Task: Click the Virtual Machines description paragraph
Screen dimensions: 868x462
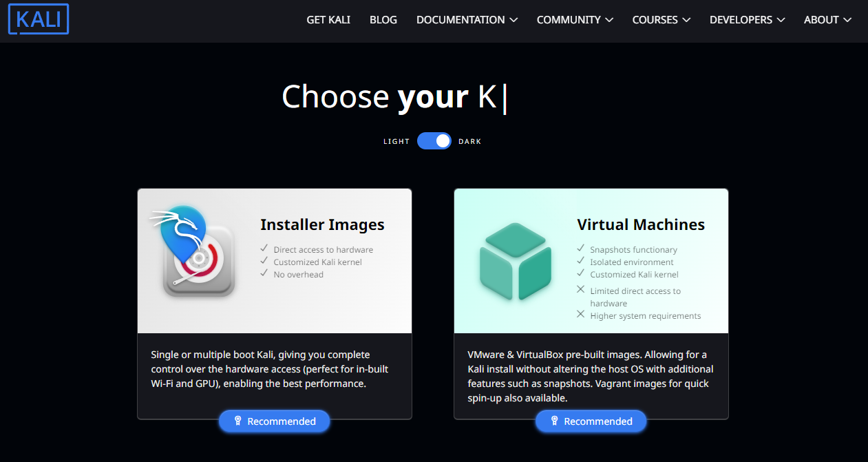Action: (591, 377)
